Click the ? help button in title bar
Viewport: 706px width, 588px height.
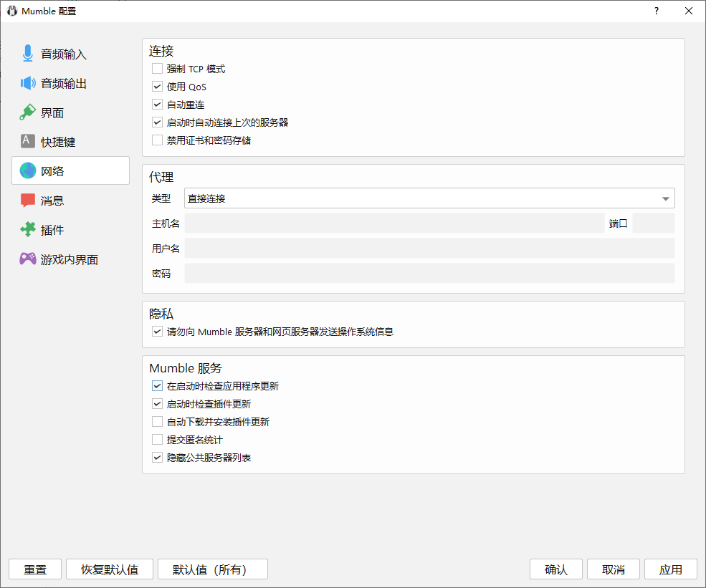pyautogui.click(x=656, y=11)
